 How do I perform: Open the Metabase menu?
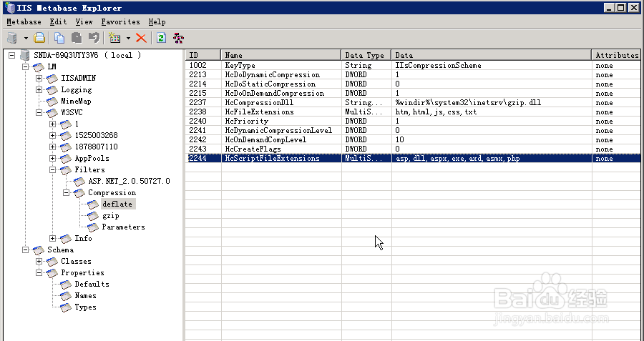[24, 21]
